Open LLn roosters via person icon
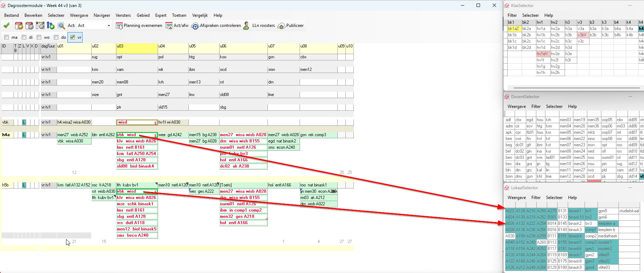Image resolution: width=644 pixels, height=273 pixels. pyautogui.click(x=246, y=25)
